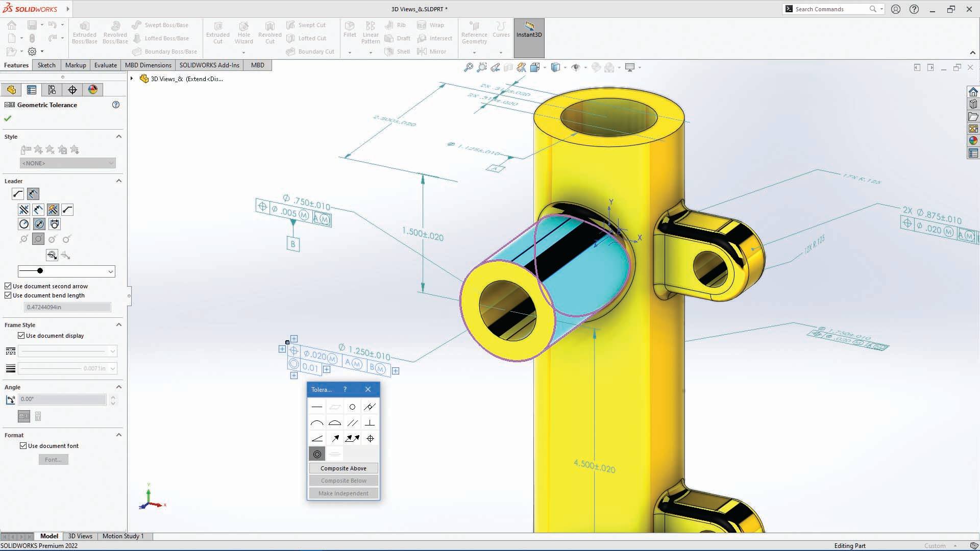Image resolution: width=980 pixels, height=551 pixels.
Task: Select the Straightness tolerance symbol icon
Action: pos(317,406)
